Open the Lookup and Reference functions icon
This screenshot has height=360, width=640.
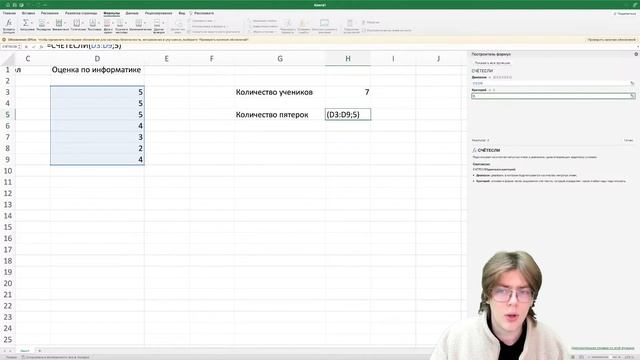click(120, 23)
